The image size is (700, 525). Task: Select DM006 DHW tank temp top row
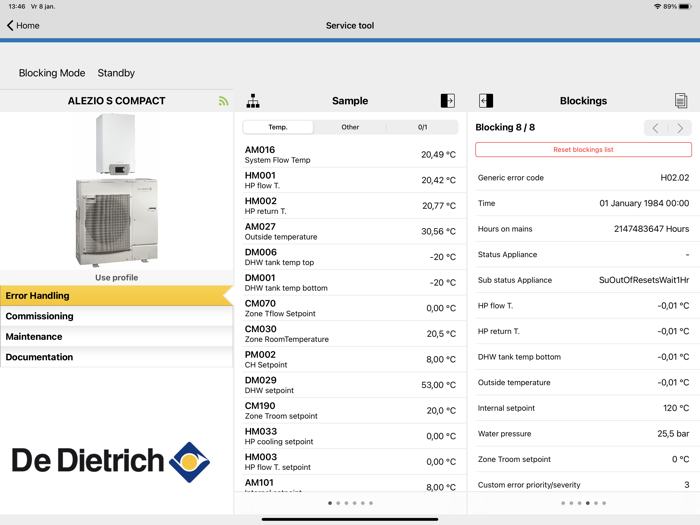coord(350,257)
